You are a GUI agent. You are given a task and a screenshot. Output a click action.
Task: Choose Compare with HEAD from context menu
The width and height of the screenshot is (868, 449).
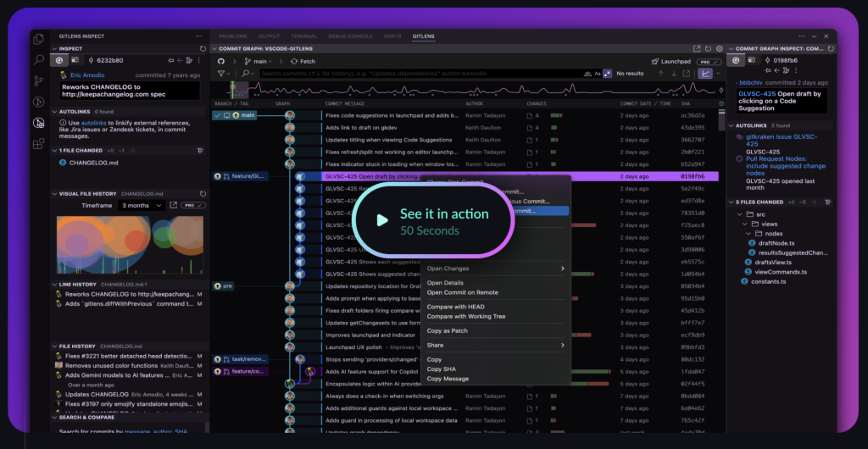(x=455, y=307)
